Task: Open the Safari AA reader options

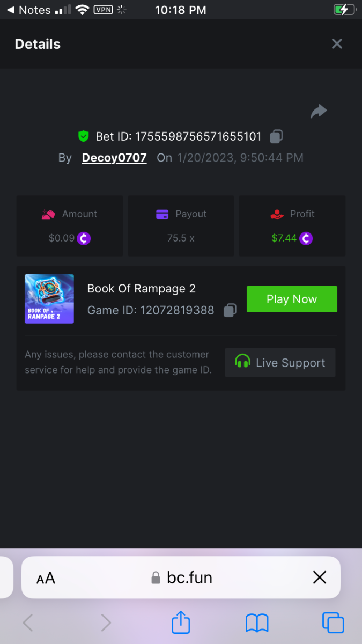Action: [46, 577]
